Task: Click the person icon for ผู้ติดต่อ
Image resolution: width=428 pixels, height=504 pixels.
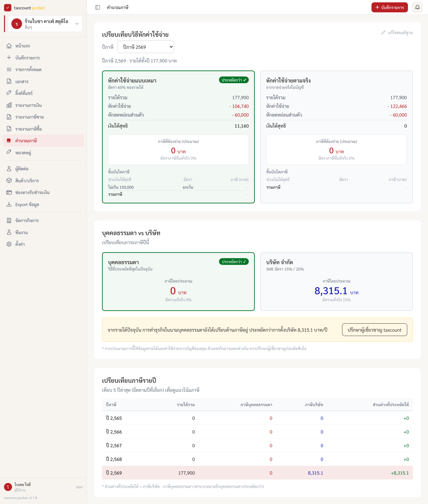Action: click(9, 169)
